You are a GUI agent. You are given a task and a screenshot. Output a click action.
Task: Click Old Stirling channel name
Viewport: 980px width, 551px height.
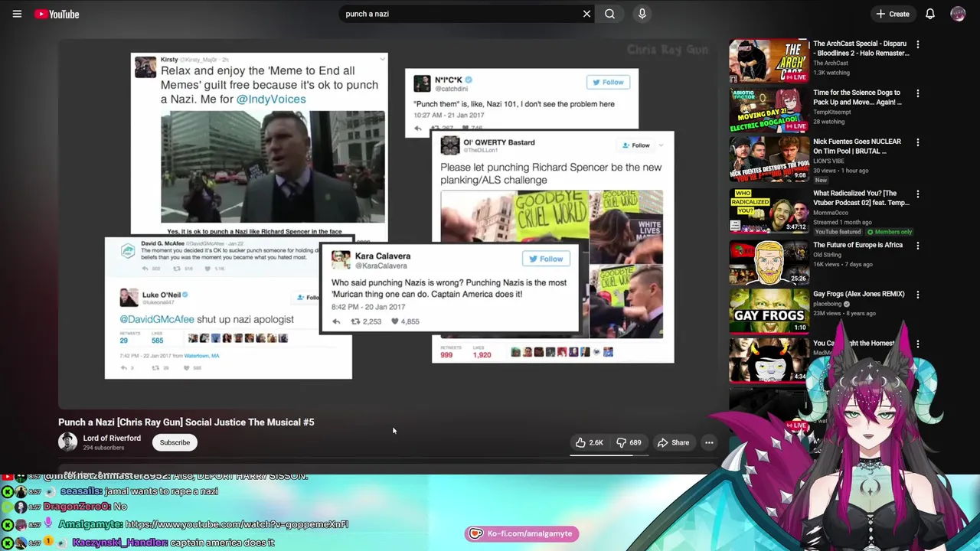coord(829,255)
